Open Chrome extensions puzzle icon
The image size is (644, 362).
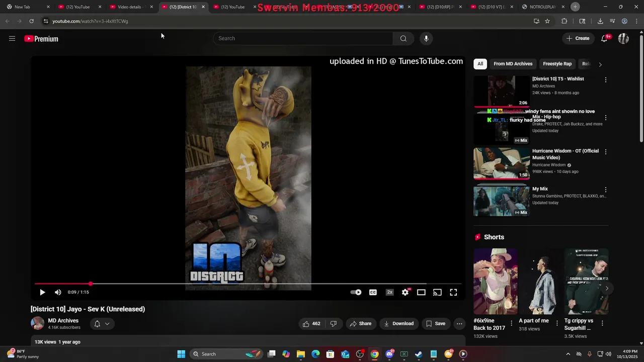tap(564, 21)
